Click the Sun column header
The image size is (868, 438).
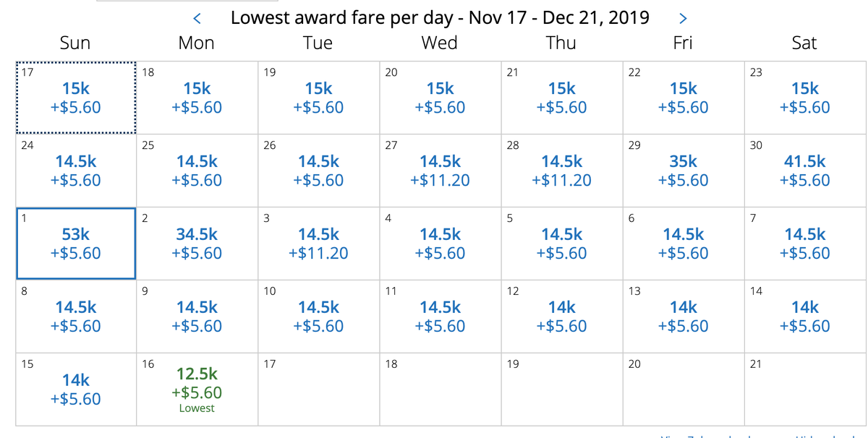[75, 43]
